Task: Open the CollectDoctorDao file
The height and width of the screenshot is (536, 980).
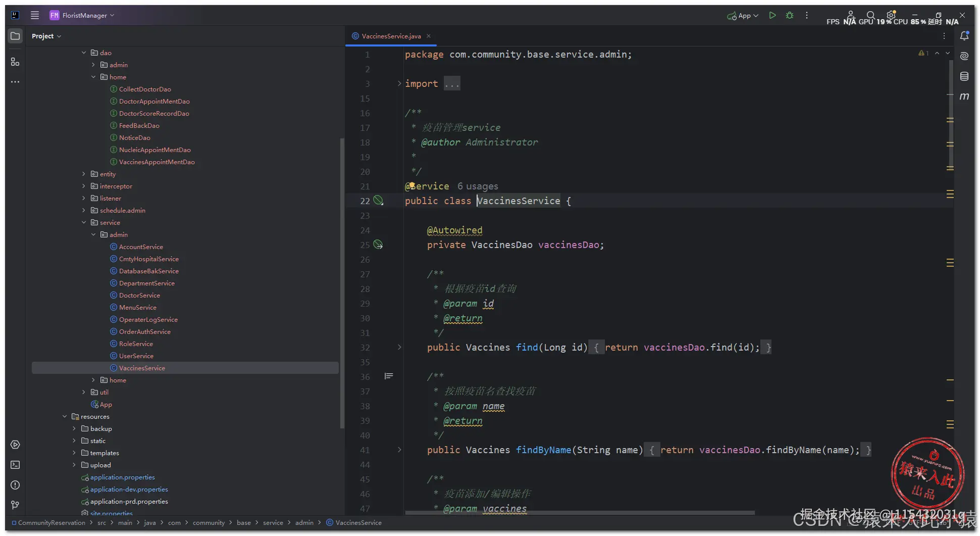Action: [145, 89]
